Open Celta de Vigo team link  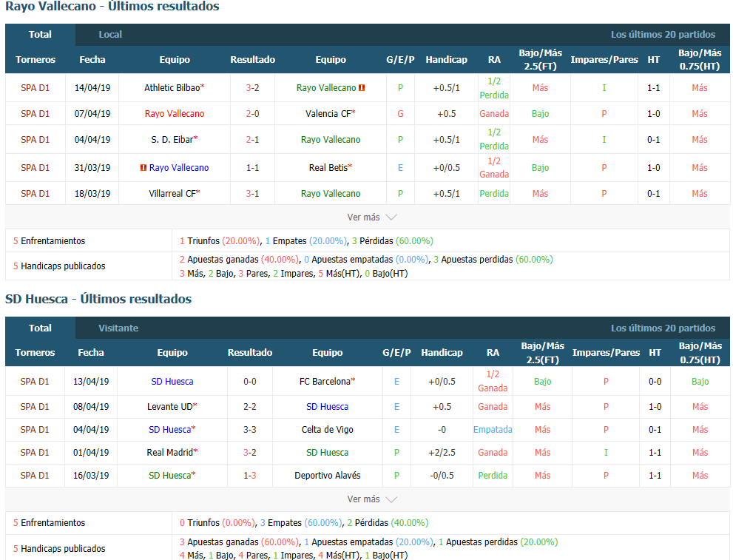(x=327, y=430)
